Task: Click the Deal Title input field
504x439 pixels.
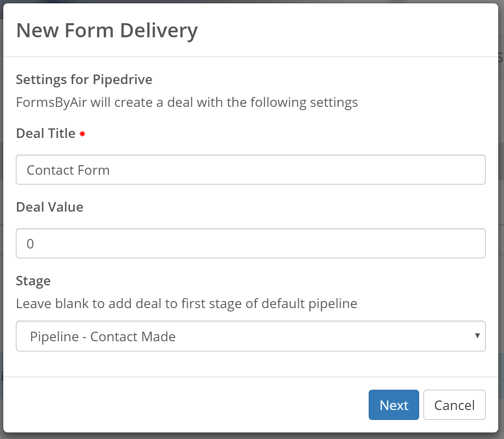Action: [x=250, y=170]
